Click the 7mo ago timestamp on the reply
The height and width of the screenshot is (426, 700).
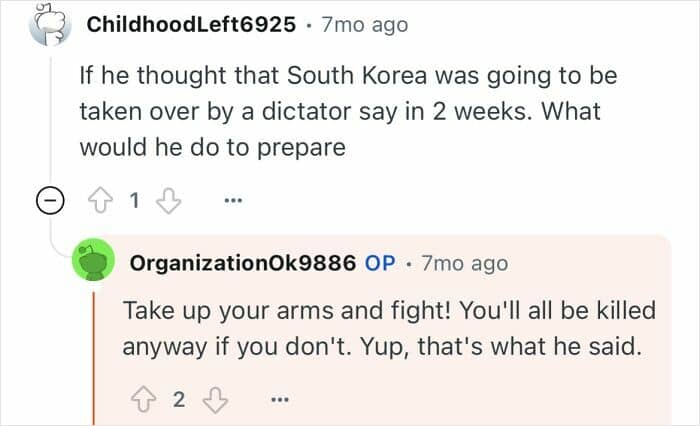(465, 263)
